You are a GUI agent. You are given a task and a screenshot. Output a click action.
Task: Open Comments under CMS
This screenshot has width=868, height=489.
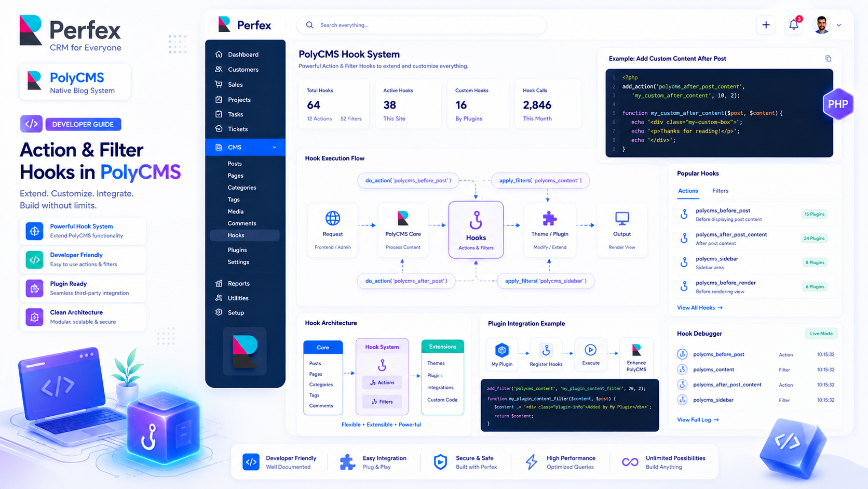242,223
